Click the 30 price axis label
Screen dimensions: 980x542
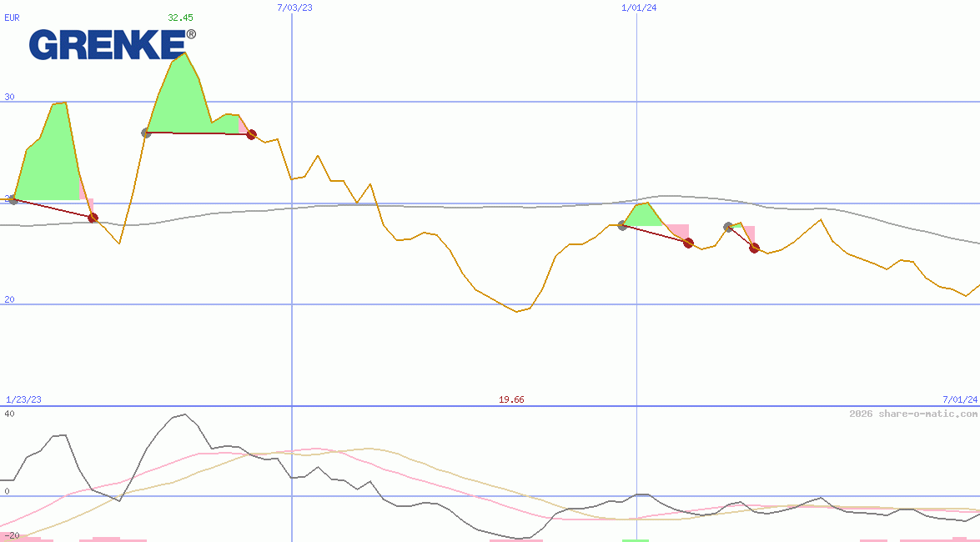pyautogui.click(x=9, y=97)
